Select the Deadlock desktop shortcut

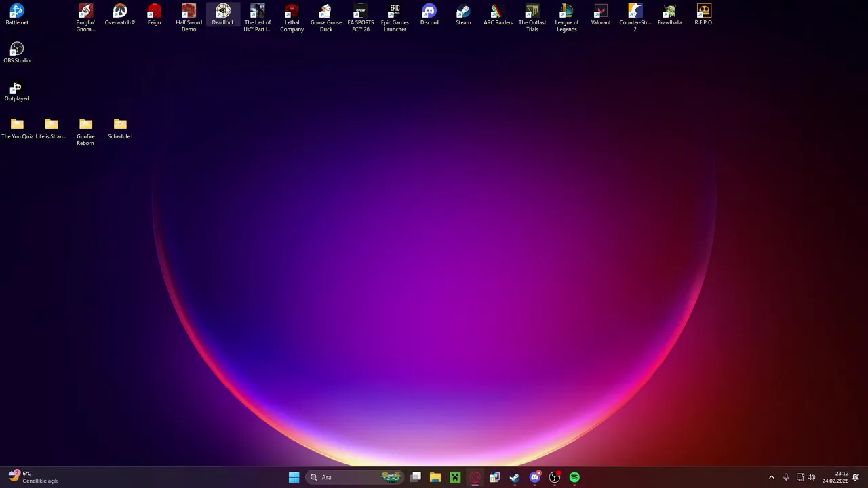pos(223,15)
